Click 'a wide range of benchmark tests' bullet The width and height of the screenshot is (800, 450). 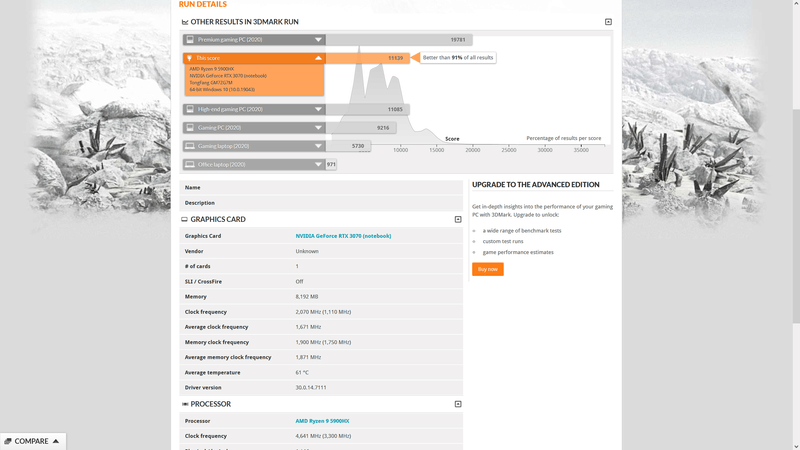click(522, 231)
